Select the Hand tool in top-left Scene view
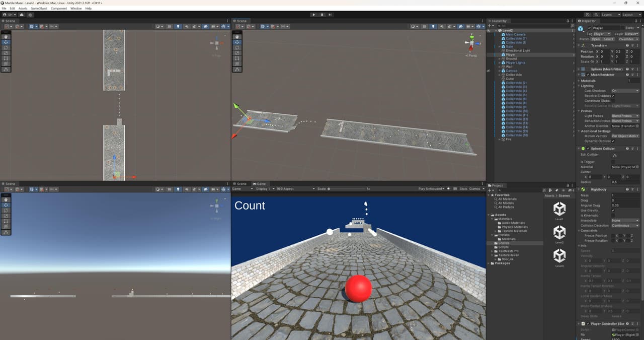Image resolution: width=644 pixels, height=340 pixels. click(x=6, y=37)
